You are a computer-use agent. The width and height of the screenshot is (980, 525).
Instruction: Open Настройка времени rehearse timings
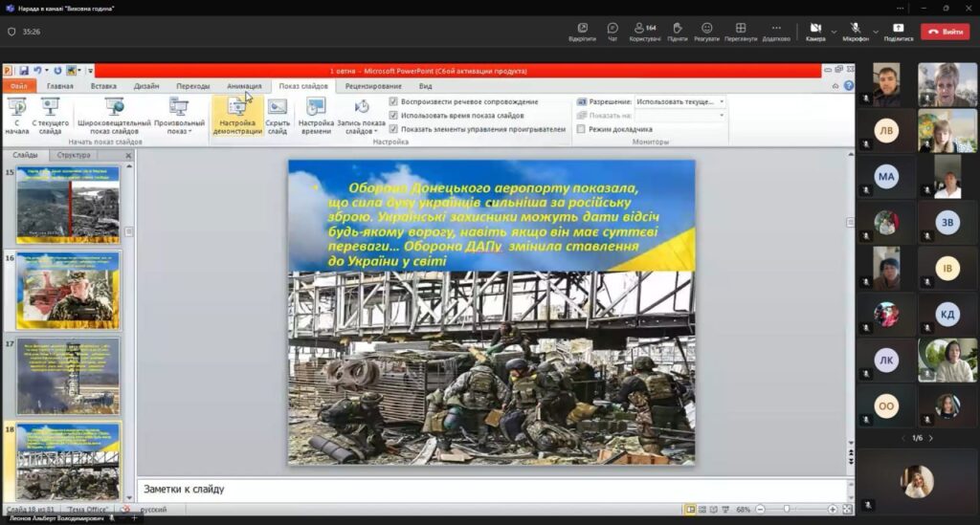(316, 115)
